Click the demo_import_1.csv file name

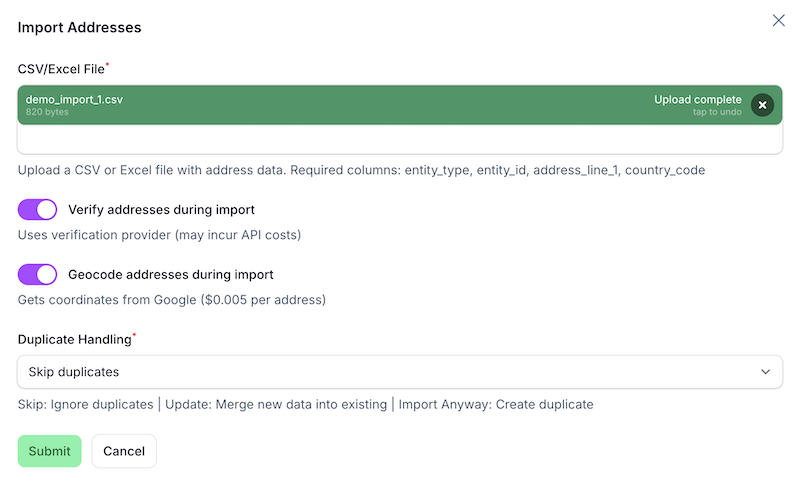tap(74, 99)
